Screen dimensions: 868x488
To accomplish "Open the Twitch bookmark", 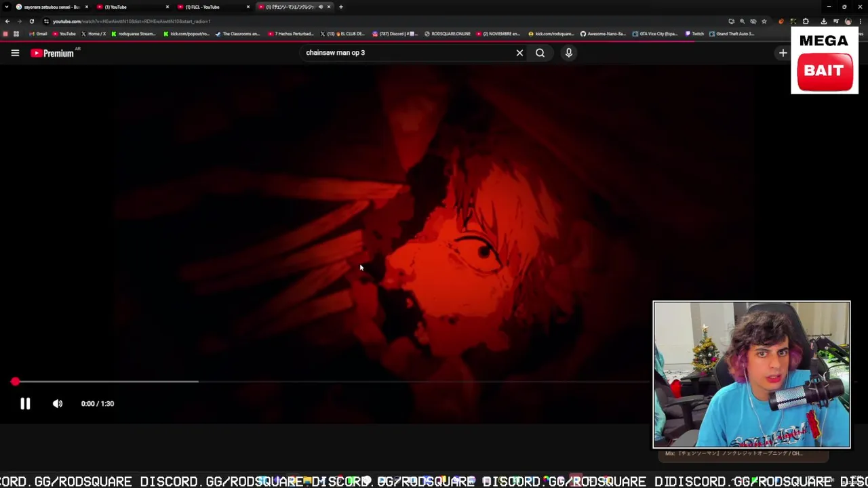I will (695, 34).
